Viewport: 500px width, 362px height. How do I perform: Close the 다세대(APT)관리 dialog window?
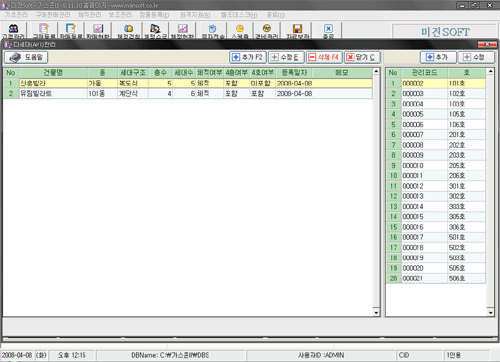(x=487, y=44)
